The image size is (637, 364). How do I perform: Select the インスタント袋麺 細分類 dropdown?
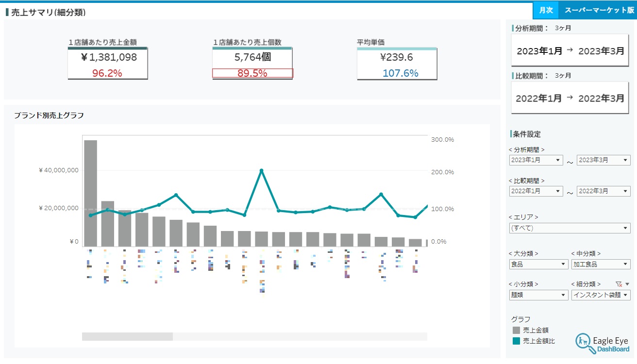coord(601,295)
